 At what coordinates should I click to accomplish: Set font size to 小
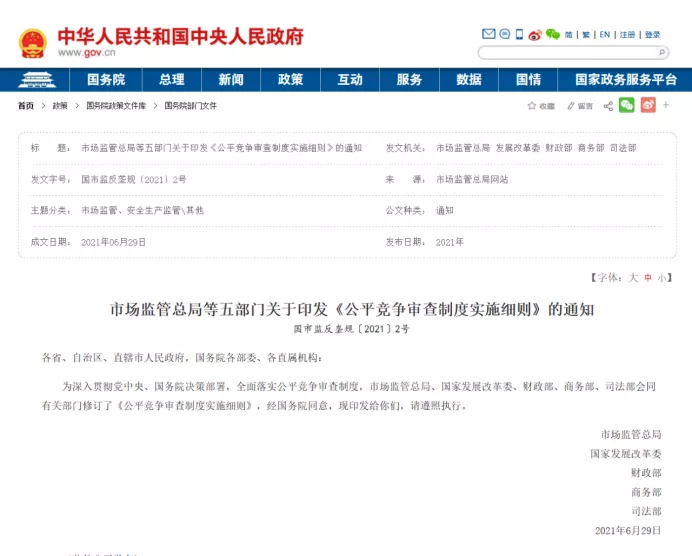662,278
